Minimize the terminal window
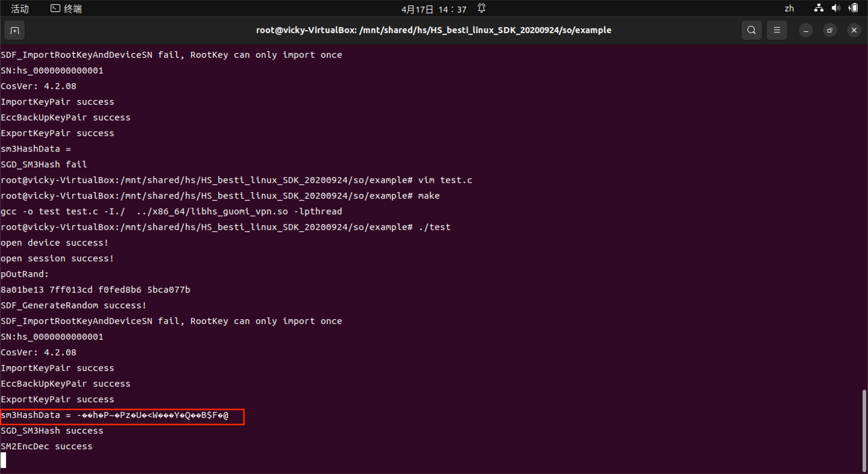The image size is (868, 474). [x=806, y=31]
